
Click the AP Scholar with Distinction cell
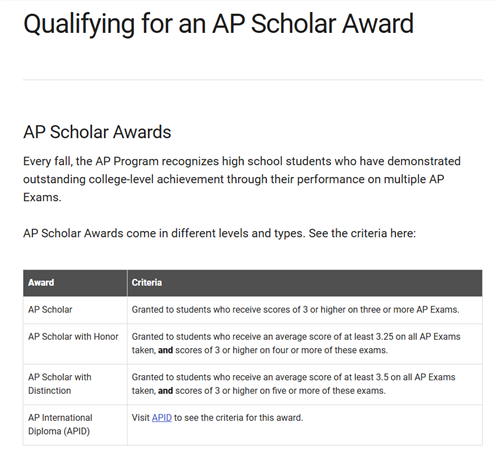(75, 384)
